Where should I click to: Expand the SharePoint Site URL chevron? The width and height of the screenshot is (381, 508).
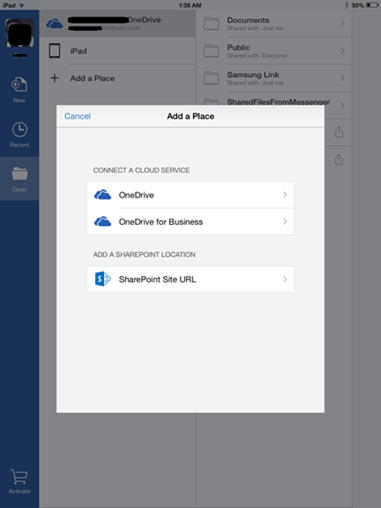(285, 279)
